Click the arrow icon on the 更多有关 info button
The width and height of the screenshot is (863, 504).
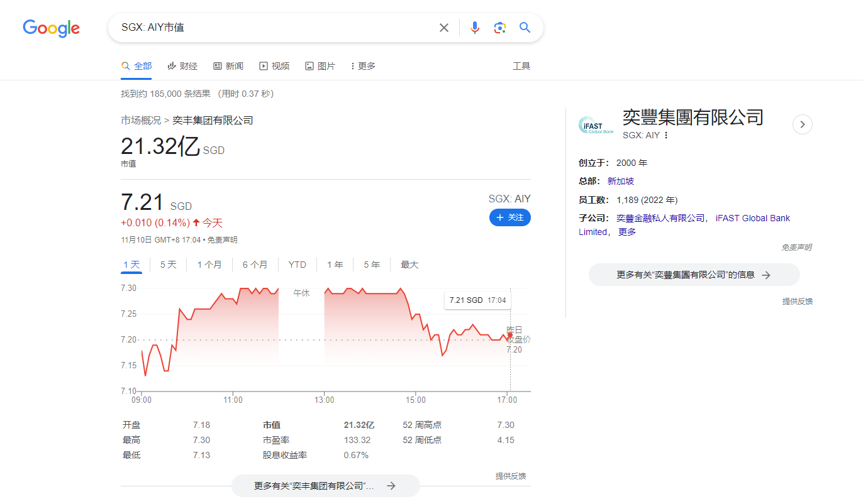[766, 275]
